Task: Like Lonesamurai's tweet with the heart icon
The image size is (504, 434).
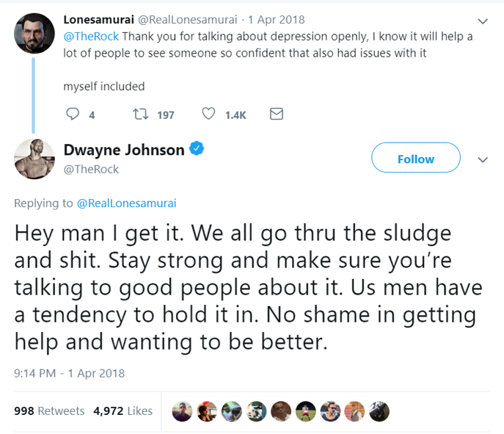Action: [208, 115]
